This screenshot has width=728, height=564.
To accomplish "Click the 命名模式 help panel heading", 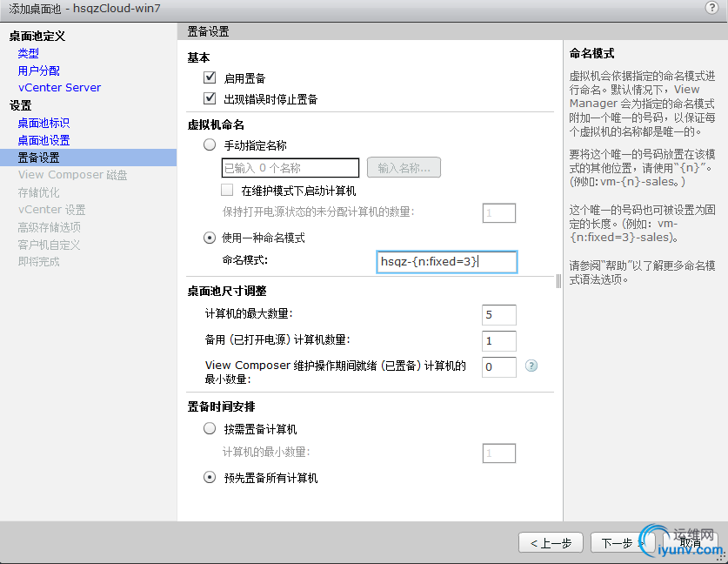I will click(591, 53).
